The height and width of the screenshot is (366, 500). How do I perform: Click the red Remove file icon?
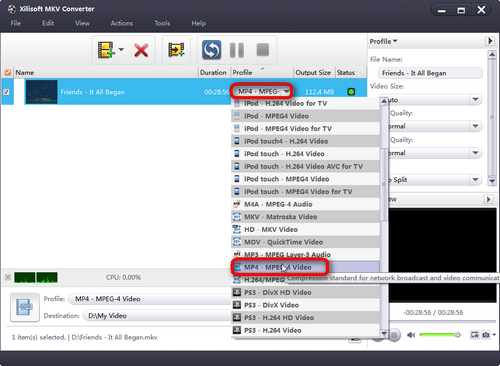[x=141, y=50]
